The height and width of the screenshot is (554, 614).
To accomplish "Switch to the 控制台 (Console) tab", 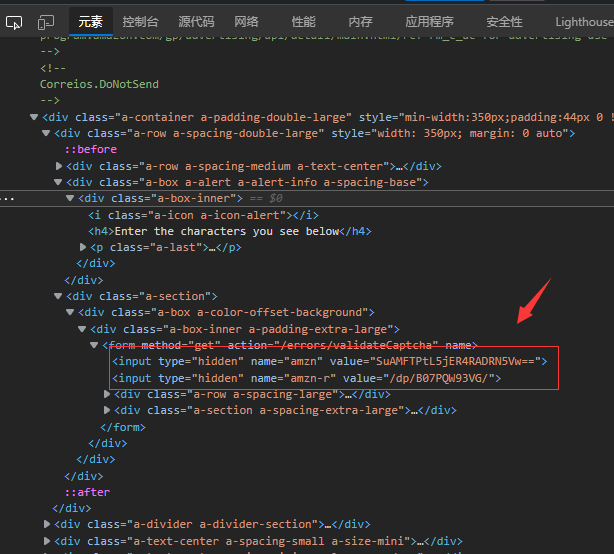I will click(140, 22).
